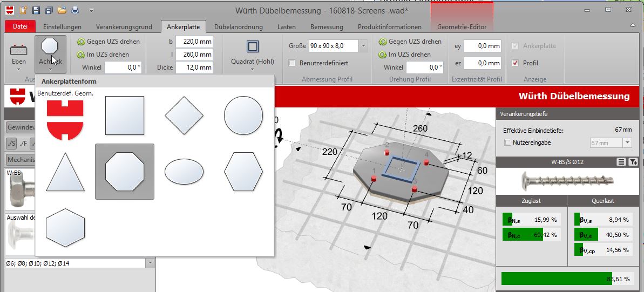
Task: Switch to the Dübelanordnung tab
Action: (239, 27)
